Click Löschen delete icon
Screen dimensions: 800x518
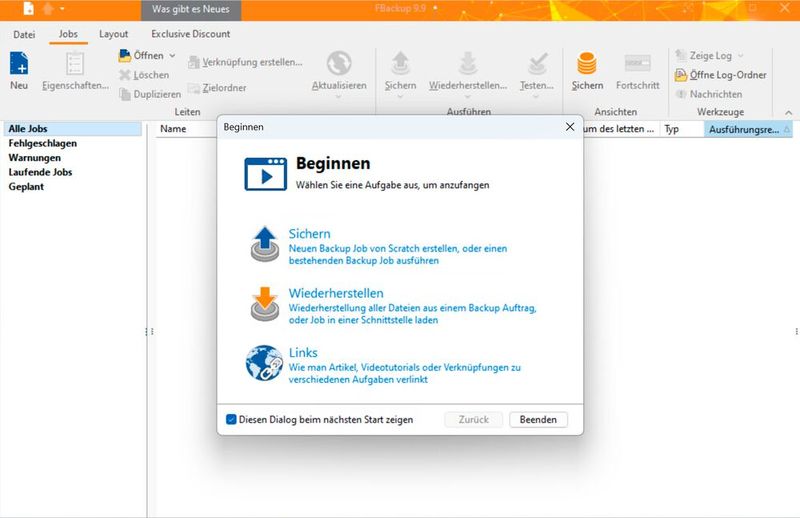124,75
